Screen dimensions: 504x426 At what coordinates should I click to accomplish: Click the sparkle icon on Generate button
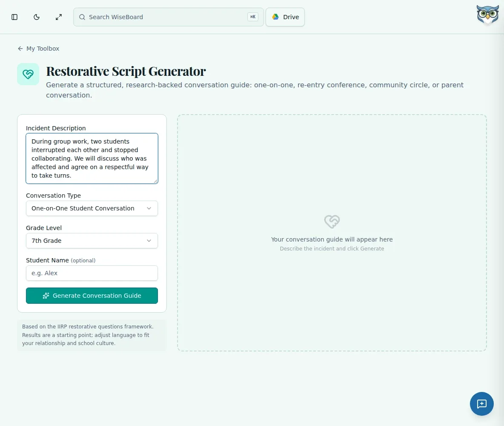(x=46, y=296)
